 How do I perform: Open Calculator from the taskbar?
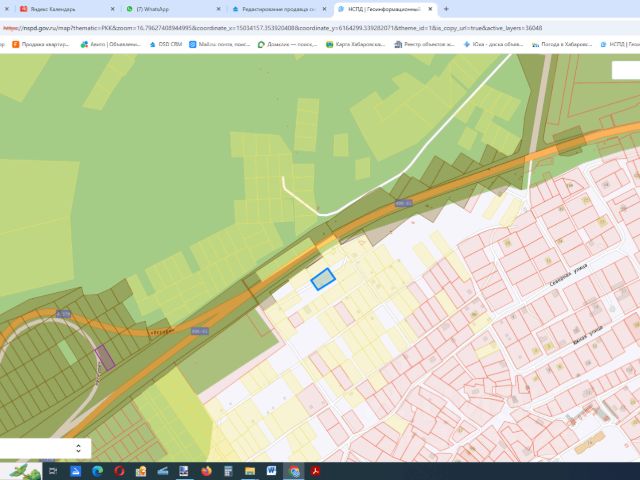tap(228, 471)
